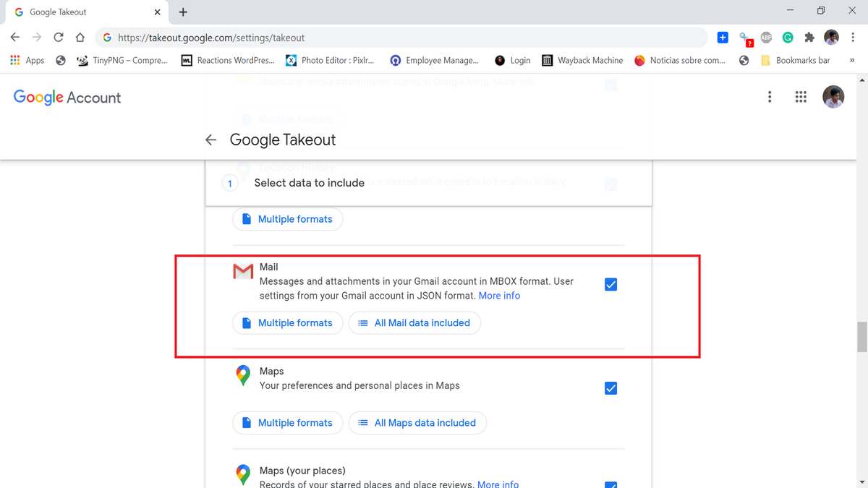Open a new browser tab
Screen dimensions: 868x488
(183, 12)
